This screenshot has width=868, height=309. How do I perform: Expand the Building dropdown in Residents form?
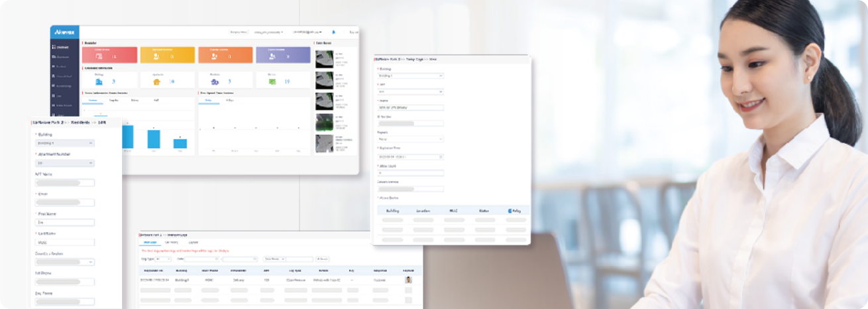(64, 143)
